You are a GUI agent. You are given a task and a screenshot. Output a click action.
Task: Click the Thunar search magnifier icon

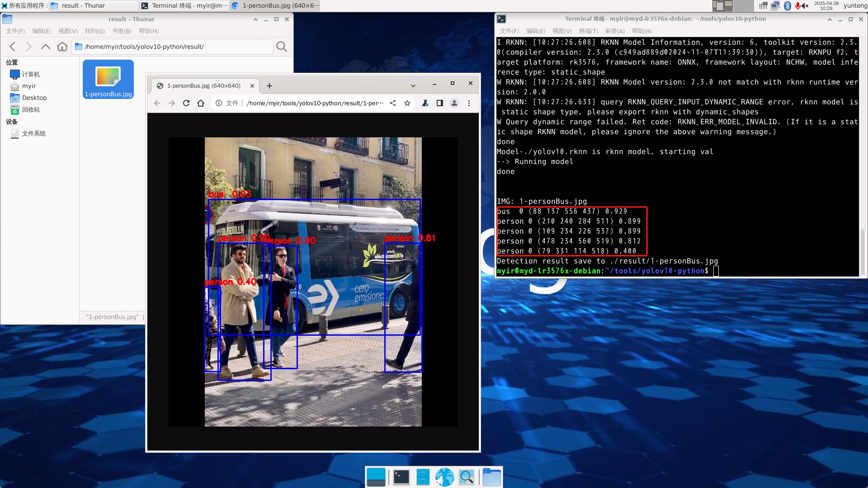tap(281, 47)
